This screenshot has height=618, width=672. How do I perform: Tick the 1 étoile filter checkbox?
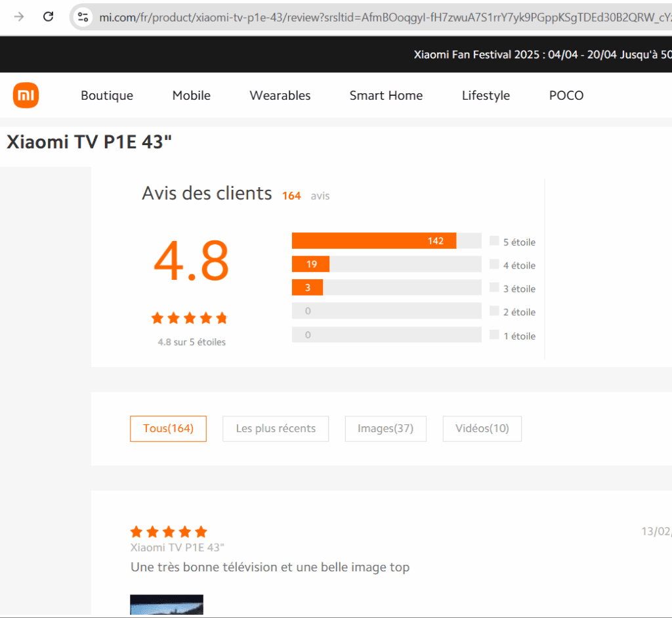494,334
